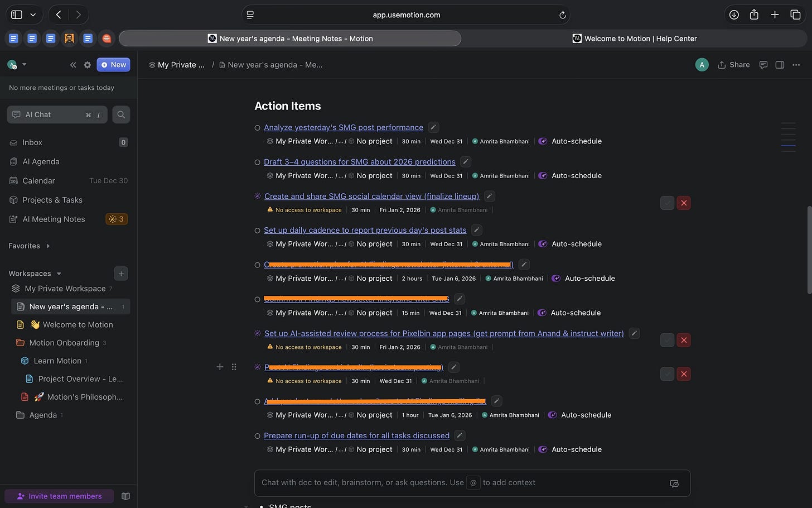
Task: Click the search magnifier icon
Action: coord(121,114)
